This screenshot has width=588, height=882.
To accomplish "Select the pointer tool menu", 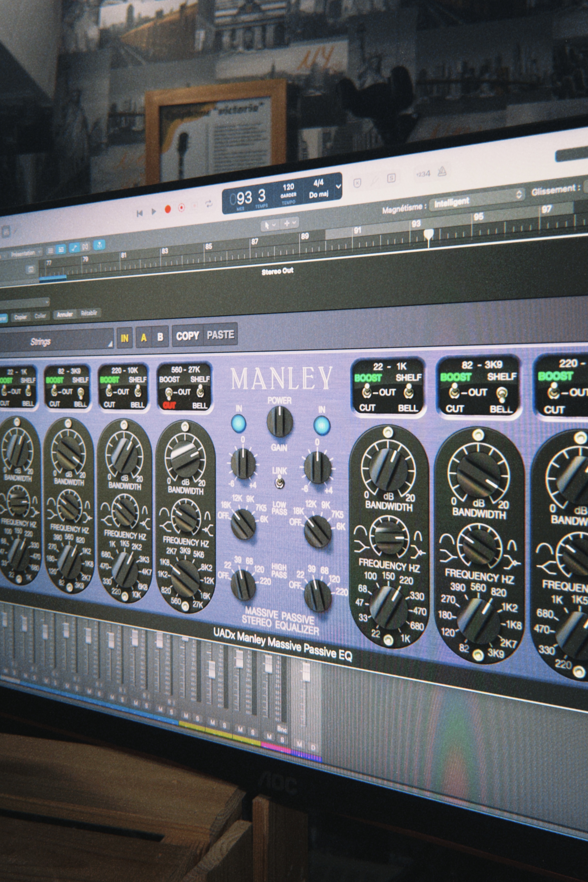I will pyautogui.click(x=270, y=225).
